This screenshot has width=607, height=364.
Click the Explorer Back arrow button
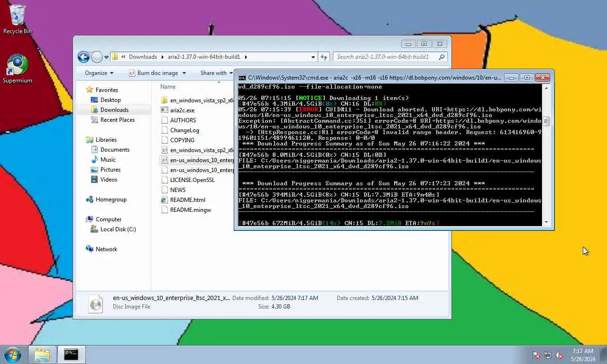[83, 57]
